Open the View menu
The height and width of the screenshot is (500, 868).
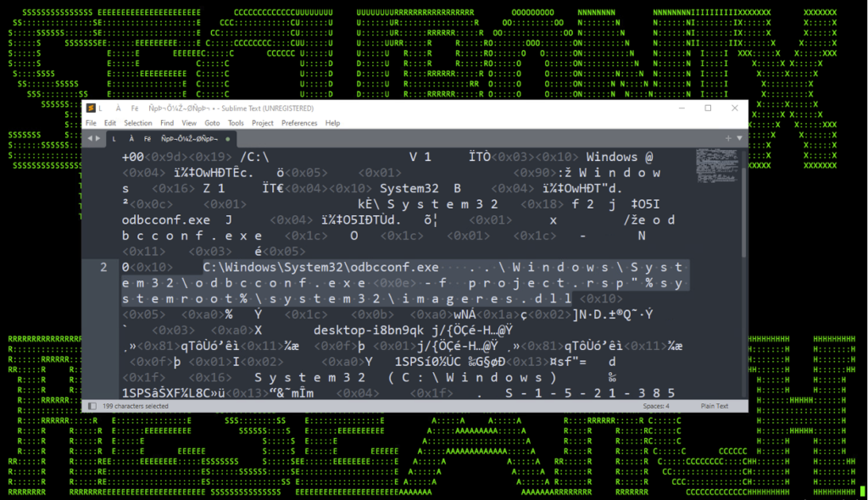[189, 123]
